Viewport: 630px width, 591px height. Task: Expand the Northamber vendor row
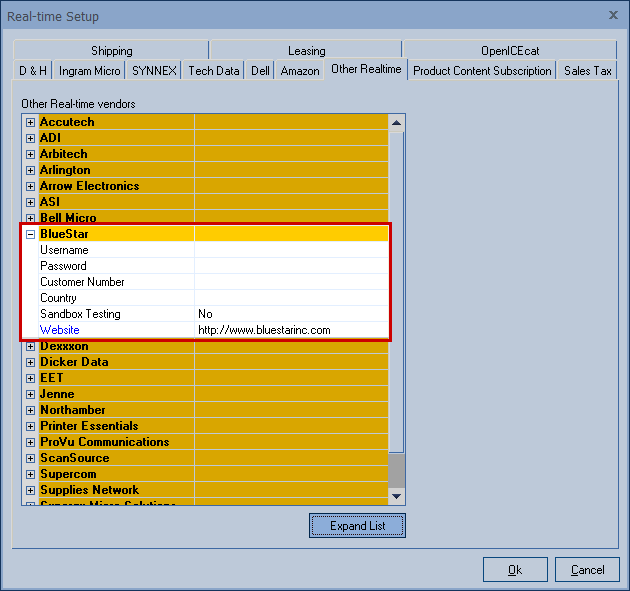(31, 410)
